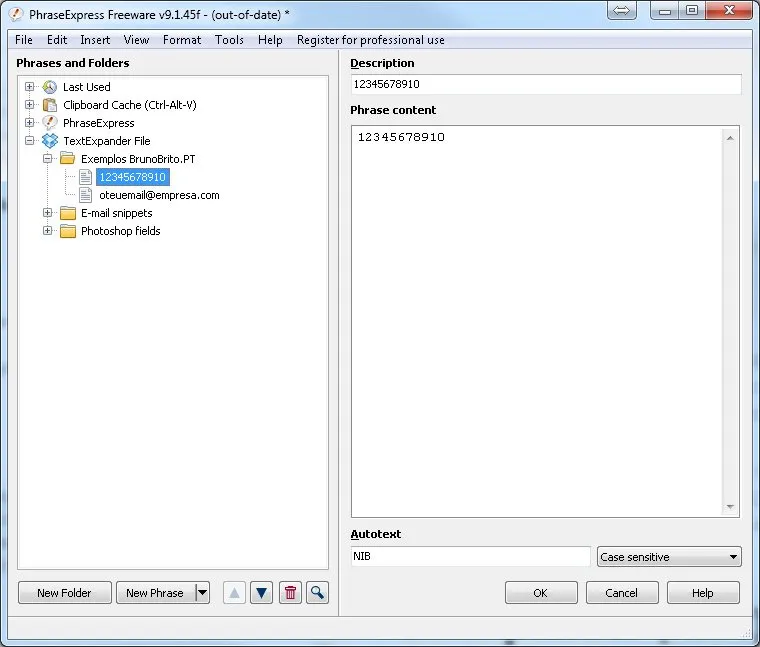Minimize the PhraseExpress window
The image size is (760, 647).
(x=665, y=11)
